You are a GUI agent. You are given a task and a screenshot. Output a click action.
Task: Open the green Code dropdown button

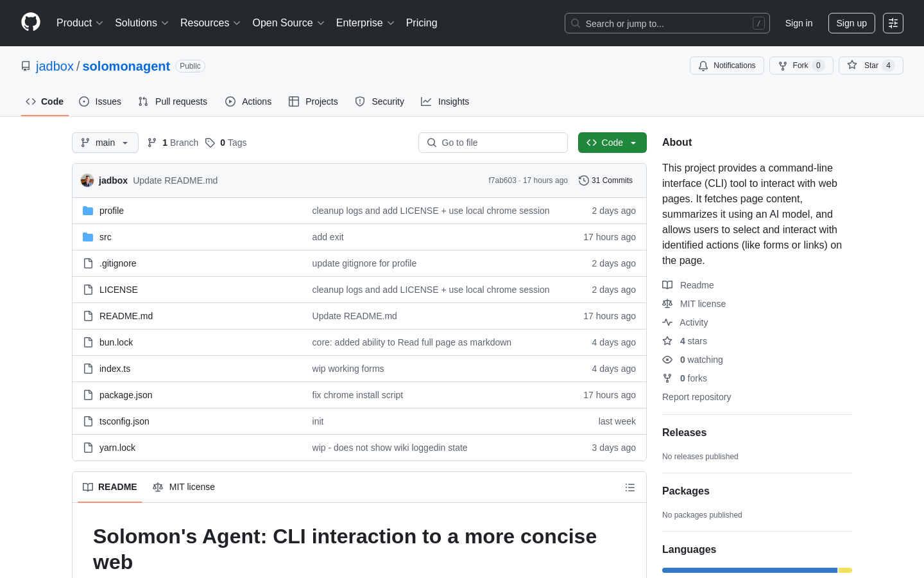pos(612,143)
